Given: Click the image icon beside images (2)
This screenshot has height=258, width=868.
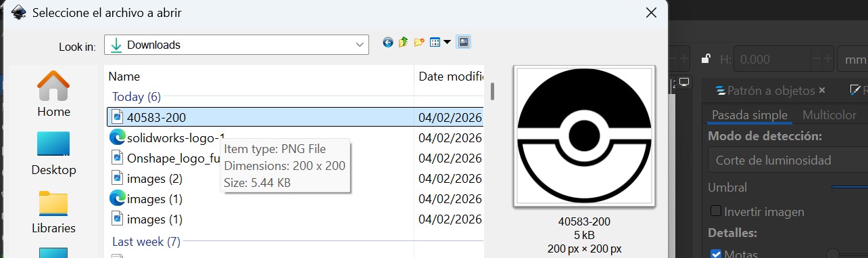Looking at the screenshot, I should (117, 179).
